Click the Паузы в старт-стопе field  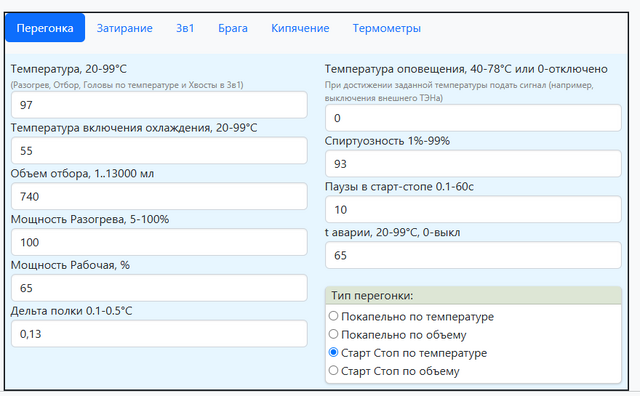pyautogui.click(x=473, y=209)
